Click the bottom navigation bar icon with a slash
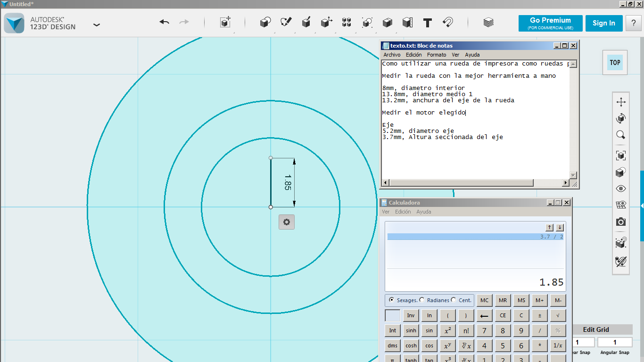 click(621, 261)
